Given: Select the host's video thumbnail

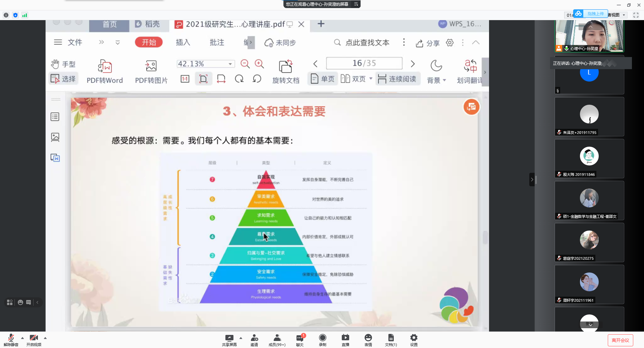Looking at the screenshot, I should click(589, 36).
